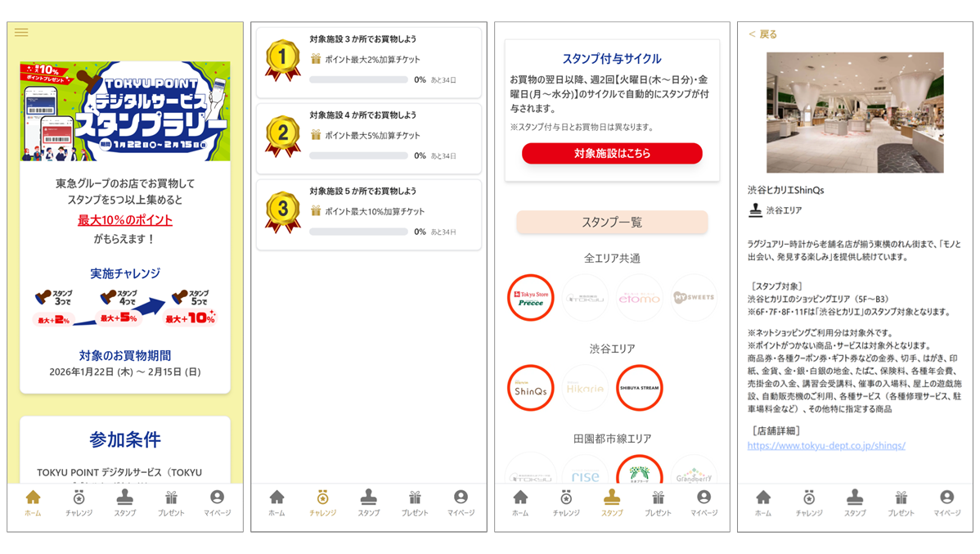980x554 pixels.
Task: Tap the highlighted チャレンジ icon in the second screen
Action: 322,497
